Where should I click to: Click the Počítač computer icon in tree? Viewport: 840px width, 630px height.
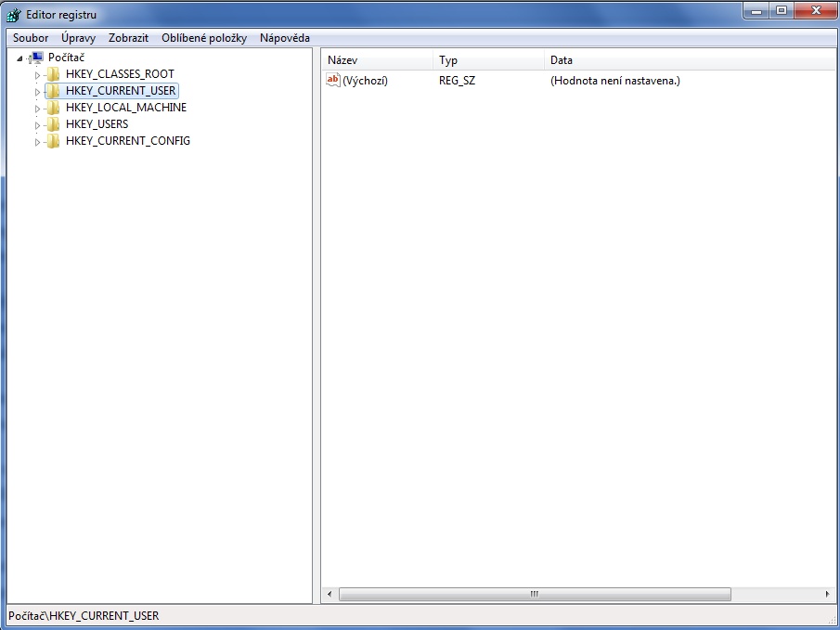click(x=37, y=58)
